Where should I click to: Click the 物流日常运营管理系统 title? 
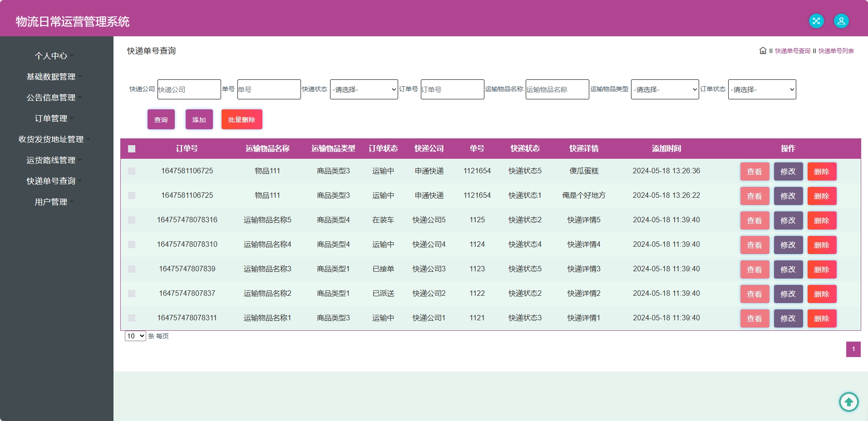click(73, 21)
